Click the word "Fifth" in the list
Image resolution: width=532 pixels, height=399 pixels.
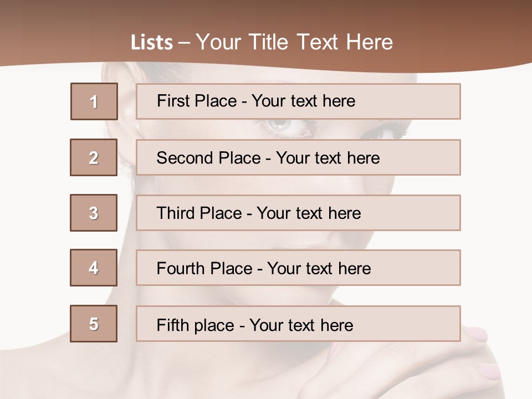(172, 325)
